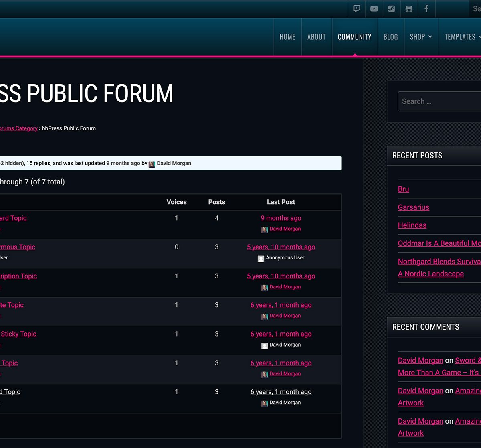Image resolution: width=481 pixels, height=448 pixels.
Task: Click the RECENT COMMENTS widget heading
Action: [x=426, y=327]
